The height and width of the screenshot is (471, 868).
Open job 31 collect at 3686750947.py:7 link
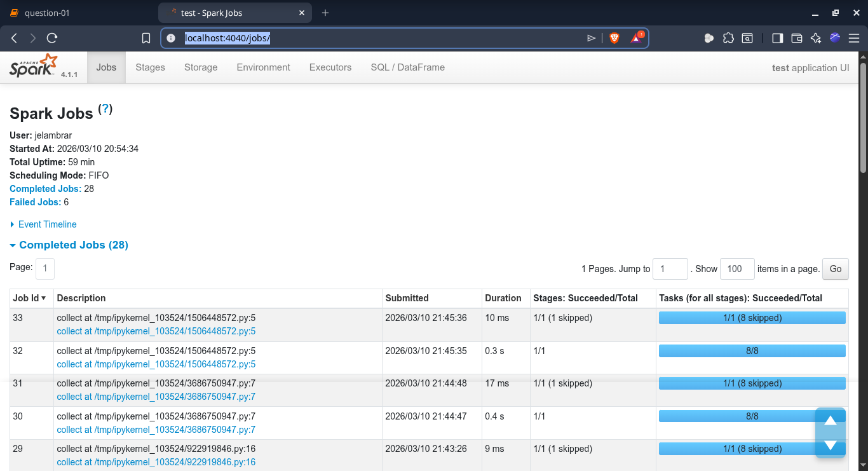point(156,397)
